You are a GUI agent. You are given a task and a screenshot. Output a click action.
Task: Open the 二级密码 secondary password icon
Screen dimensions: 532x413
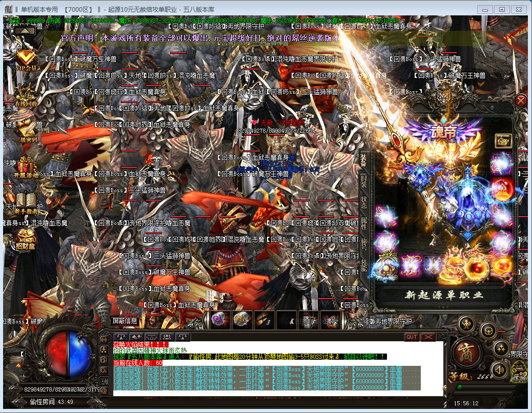click(26, 132)
